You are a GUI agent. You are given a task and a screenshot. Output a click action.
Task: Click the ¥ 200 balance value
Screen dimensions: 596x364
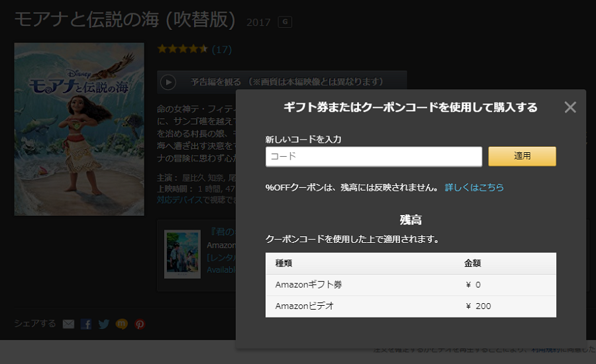[478, 306]
